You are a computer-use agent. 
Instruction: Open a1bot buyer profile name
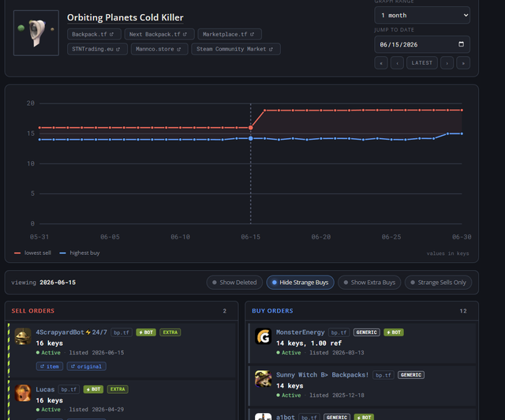tap(286, 417)
